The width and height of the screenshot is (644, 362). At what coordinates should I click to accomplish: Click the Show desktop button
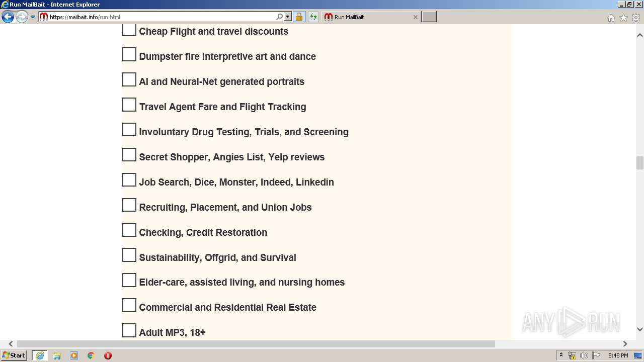[x=639, y=355]
